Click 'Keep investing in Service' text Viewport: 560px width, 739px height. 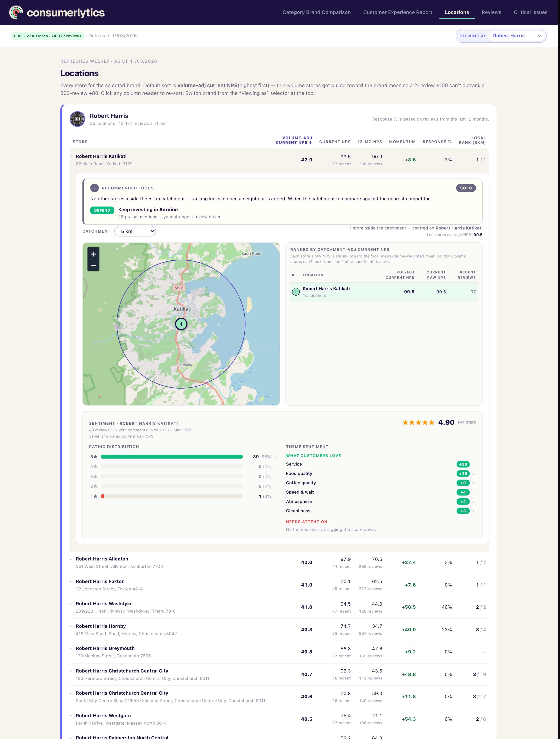(148, 210)
